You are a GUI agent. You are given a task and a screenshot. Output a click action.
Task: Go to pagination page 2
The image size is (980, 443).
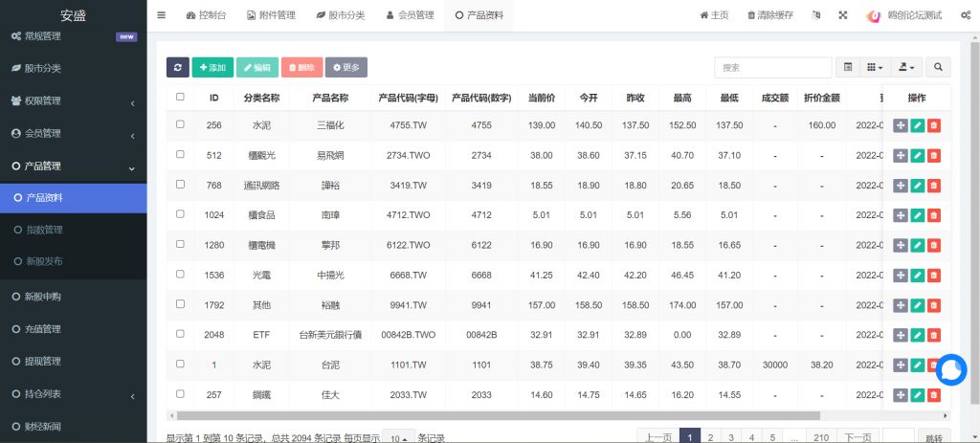point(710,436)
